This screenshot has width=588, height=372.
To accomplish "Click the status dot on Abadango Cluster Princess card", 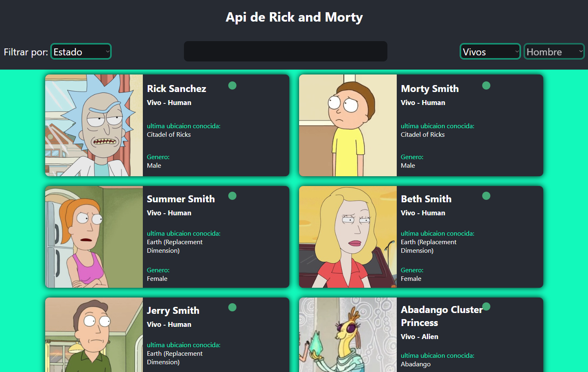I will click(x=486, y=306).
